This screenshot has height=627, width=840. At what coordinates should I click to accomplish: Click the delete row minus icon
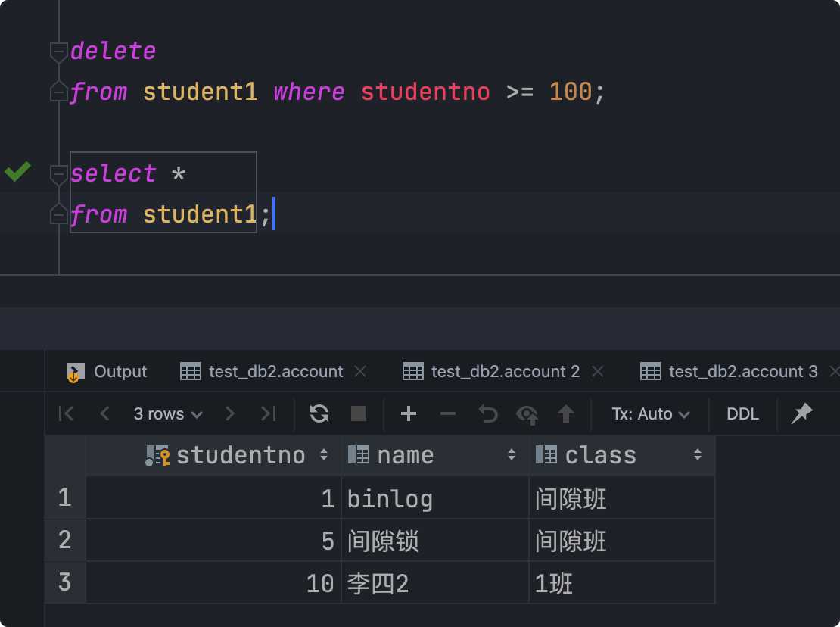click(448, 413)
